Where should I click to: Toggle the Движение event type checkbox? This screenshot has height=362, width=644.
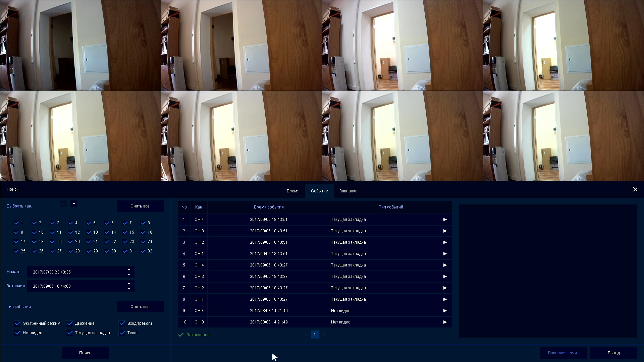(x=70, y=323)
